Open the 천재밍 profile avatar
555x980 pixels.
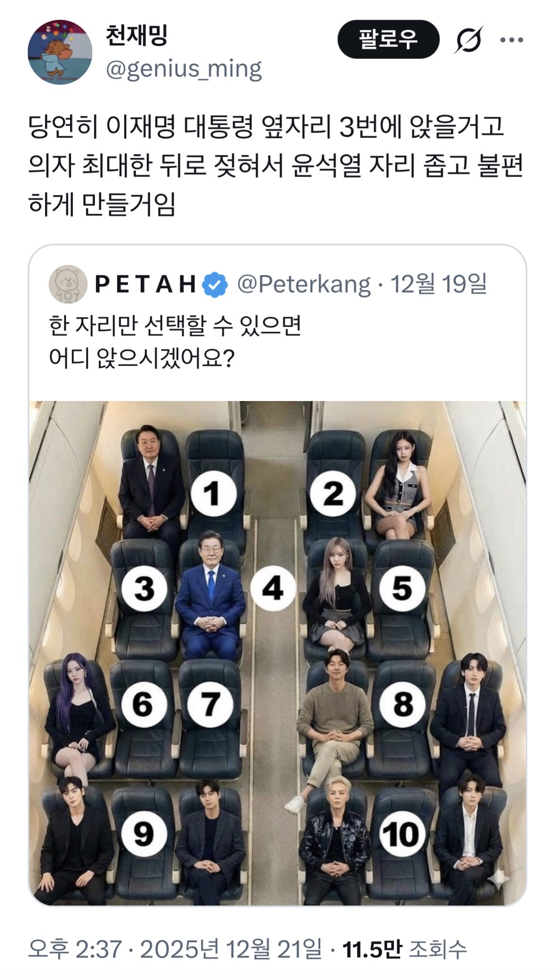click(x=60, y=52)
